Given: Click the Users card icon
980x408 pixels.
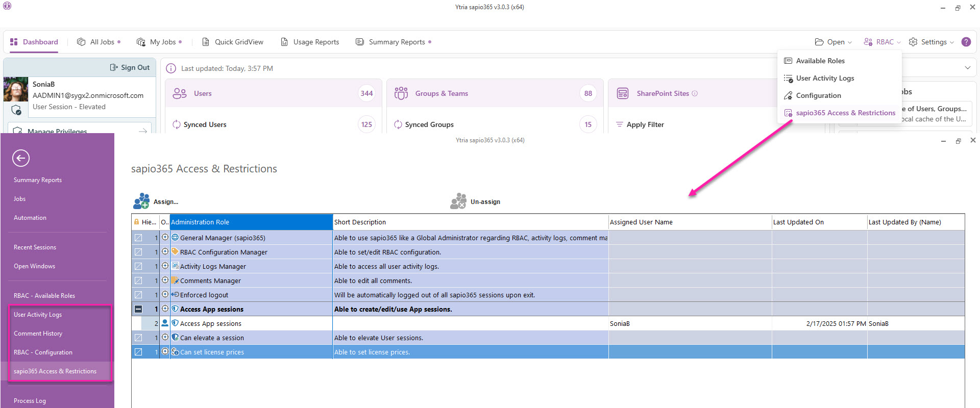Looking at the screenshot, I should pyautogui.click(x=180, y=93).
